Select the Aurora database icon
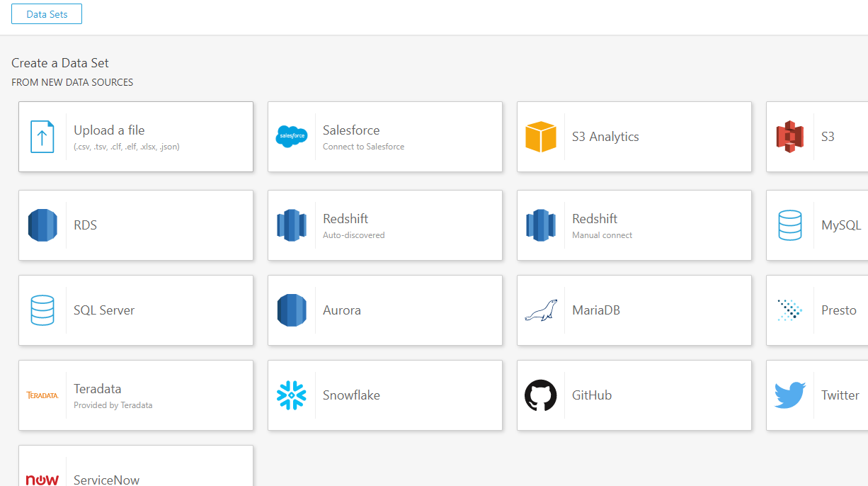The height and width of the screenshot is (486, 868). click(x=292, y=310)
